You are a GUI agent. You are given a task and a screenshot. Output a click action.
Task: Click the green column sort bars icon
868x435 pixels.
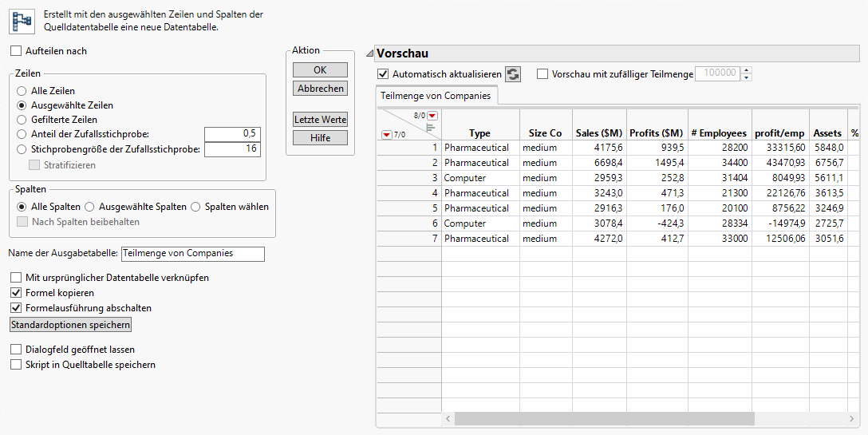click(431, 126)
